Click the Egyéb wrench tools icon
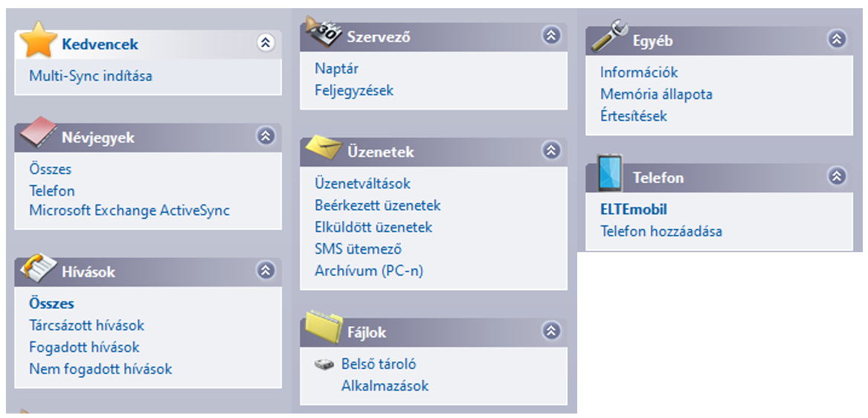The image size is (868, 418). click(x=609, y=36)
